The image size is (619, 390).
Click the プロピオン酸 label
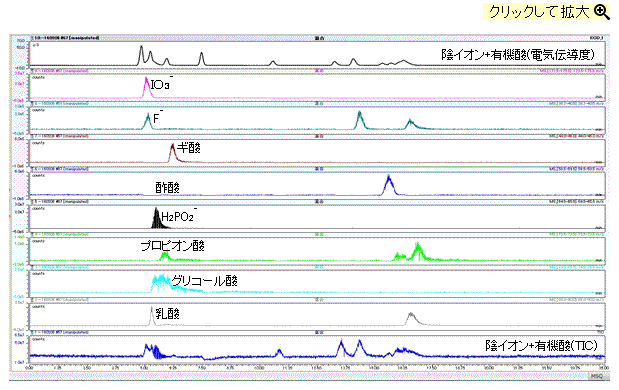(173, 246)
